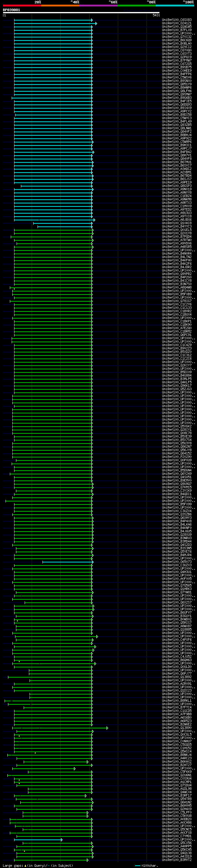Select label UniRef100_B3RF17

pos(177,796)
